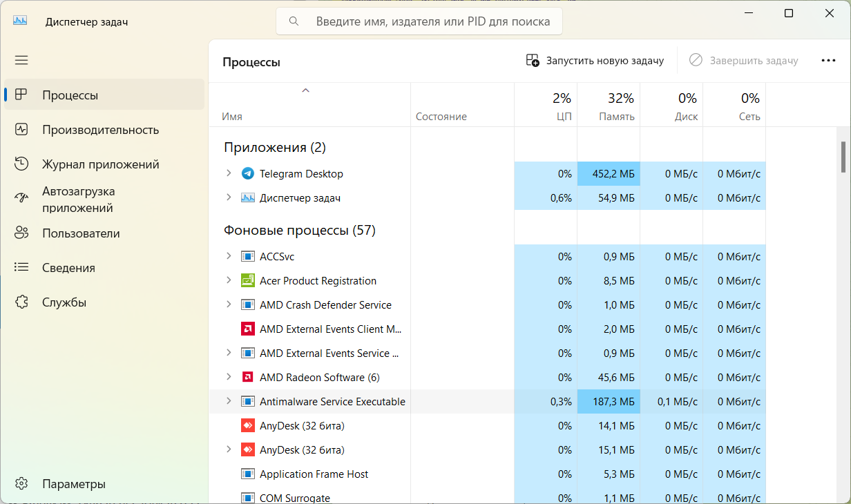The width and height of the screenshot is (851, 504).
Task: Click the vertical scrollbar of process list
Action: pyautogui.click(x=843, y=157)
